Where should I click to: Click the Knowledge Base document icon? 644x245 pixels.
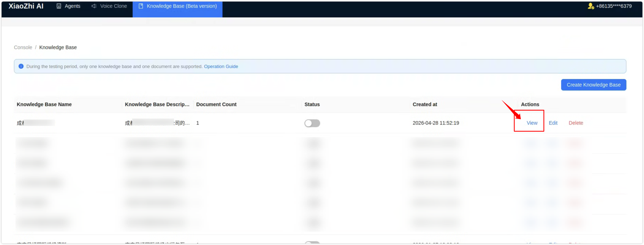pos(141,6)
